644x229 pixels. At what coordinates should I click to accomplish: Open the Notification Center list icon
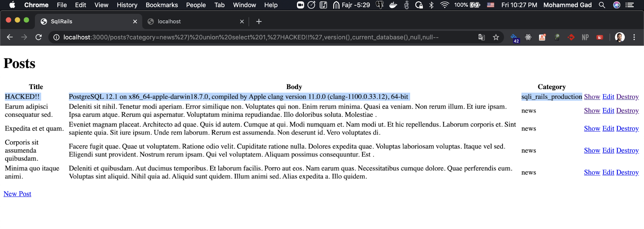630,5
